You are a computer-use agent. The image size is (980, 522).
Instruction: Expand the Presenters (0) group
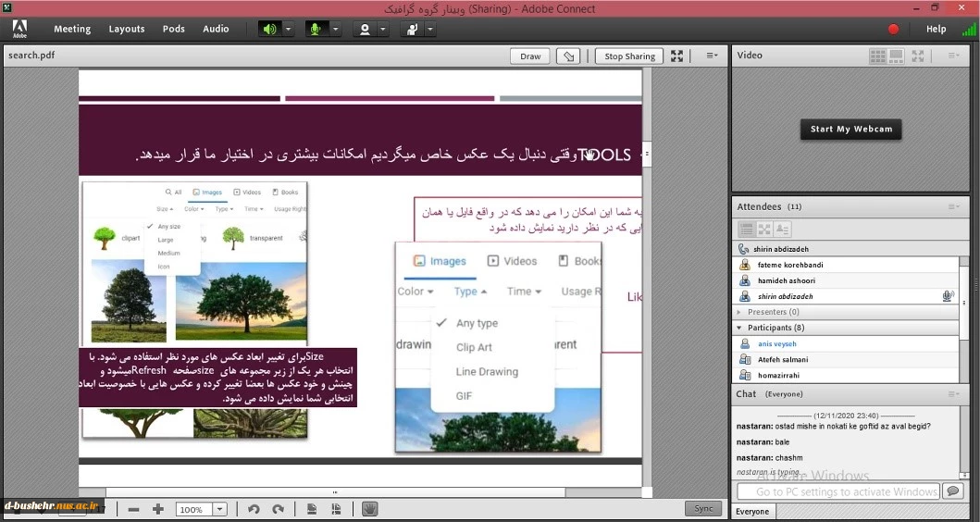coord(739,312)
